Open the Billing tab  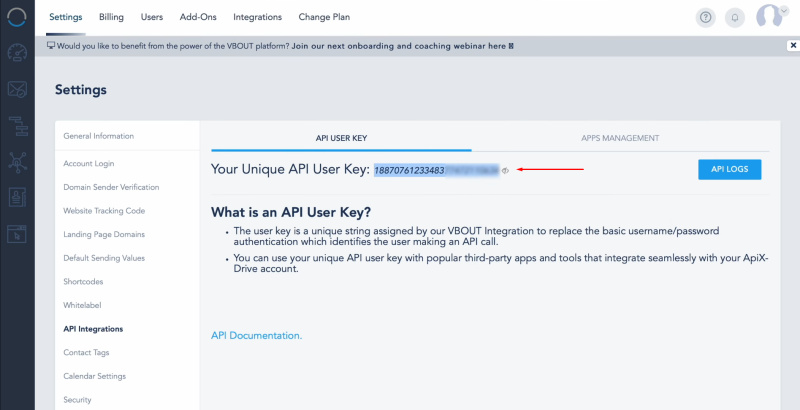pos(111,17)
